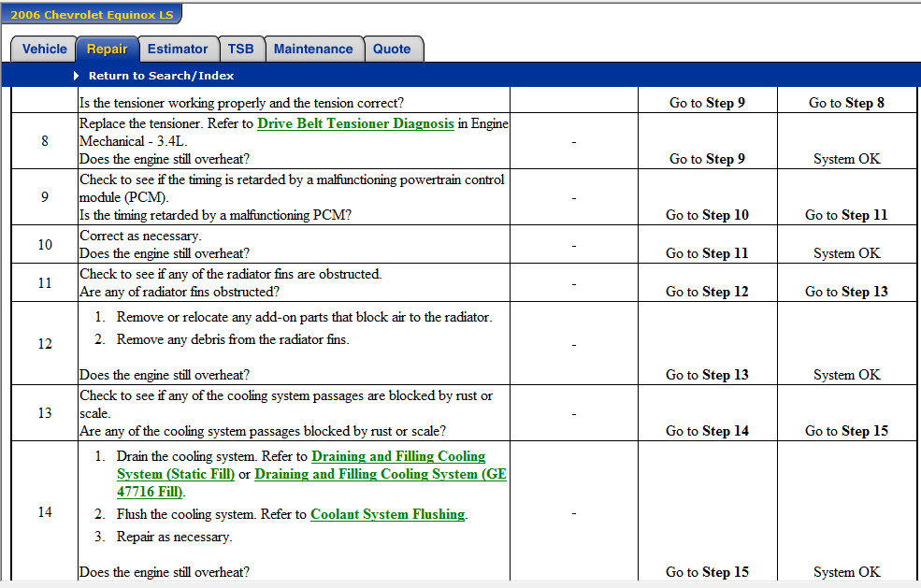921x588 pixels.
Task: Click 'Go to Step 13' in step 11 row
Action: click(846, 292)
